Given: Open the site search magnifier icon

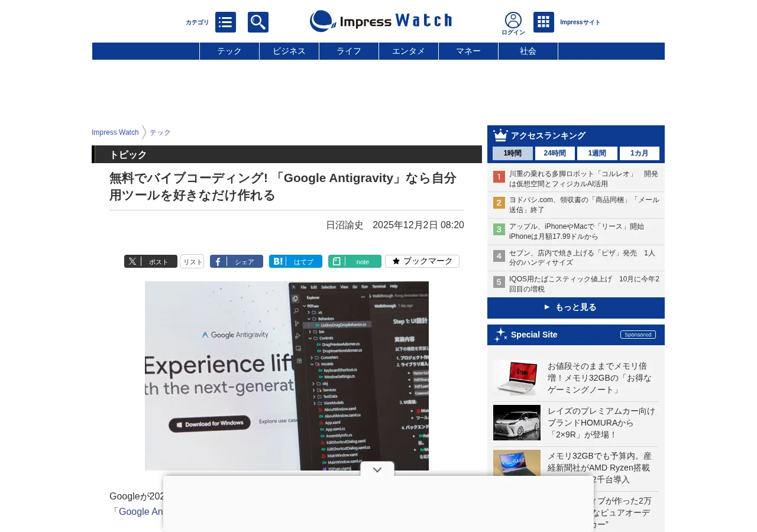Looking at the screenshot, I should point(258,22).
